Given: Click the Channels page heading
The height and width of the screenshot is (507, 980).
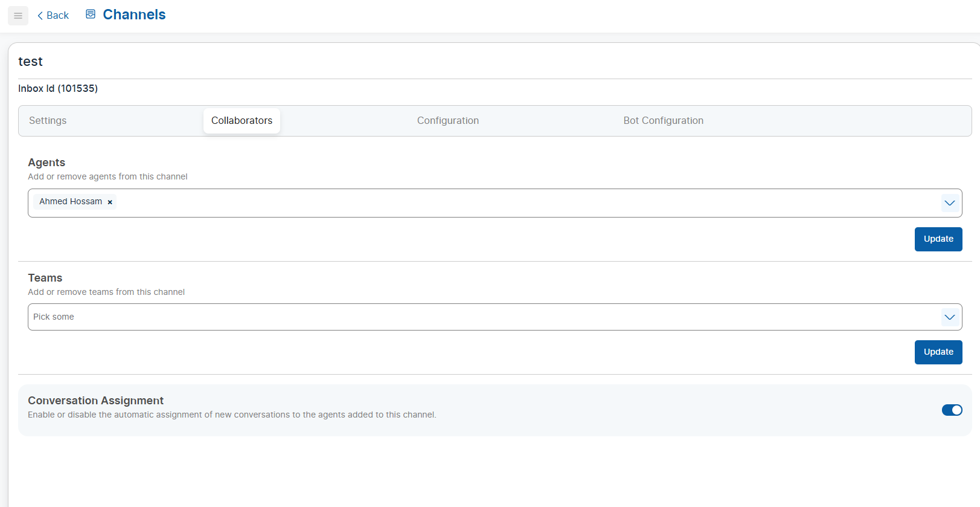Looking at the screenshot, I should [x=134, y=15].
